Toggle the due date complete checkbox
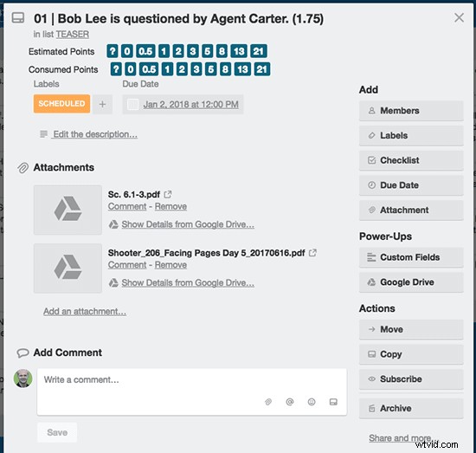476x453 pixels. click(x=132, y=105)
